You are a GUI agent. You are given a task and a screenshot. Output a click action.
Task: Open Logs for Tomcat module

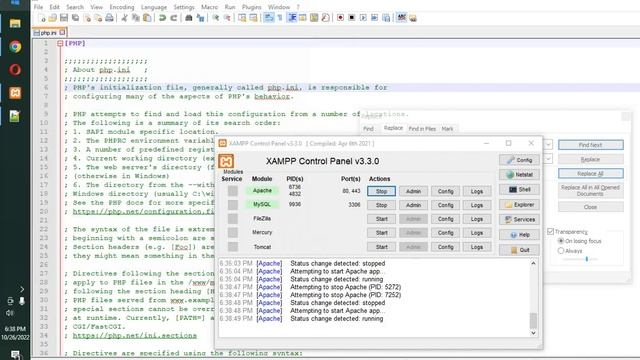(477, 247)
